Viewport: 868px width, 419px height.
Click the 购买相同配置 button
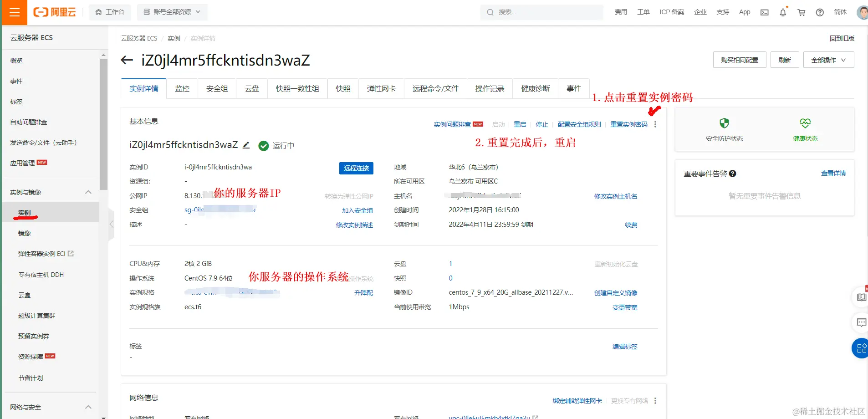tap(740, 60)
